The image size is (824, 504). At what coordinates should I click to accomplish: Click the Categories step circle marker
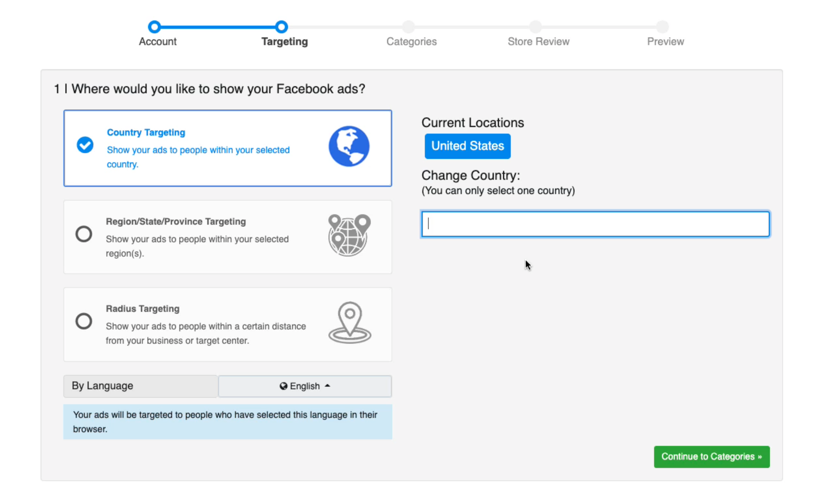tap(408, 27)
